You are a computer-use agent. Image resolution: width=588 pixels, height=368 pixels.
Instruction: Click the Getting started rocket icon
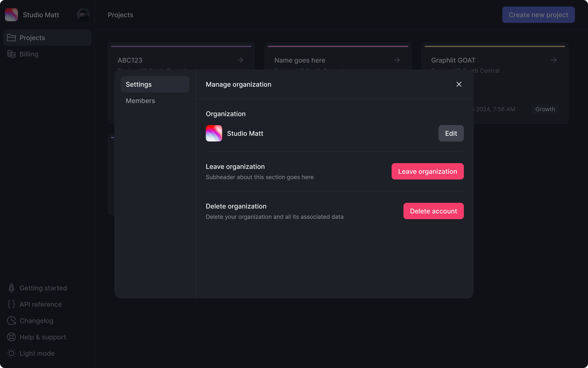(11, 288)
